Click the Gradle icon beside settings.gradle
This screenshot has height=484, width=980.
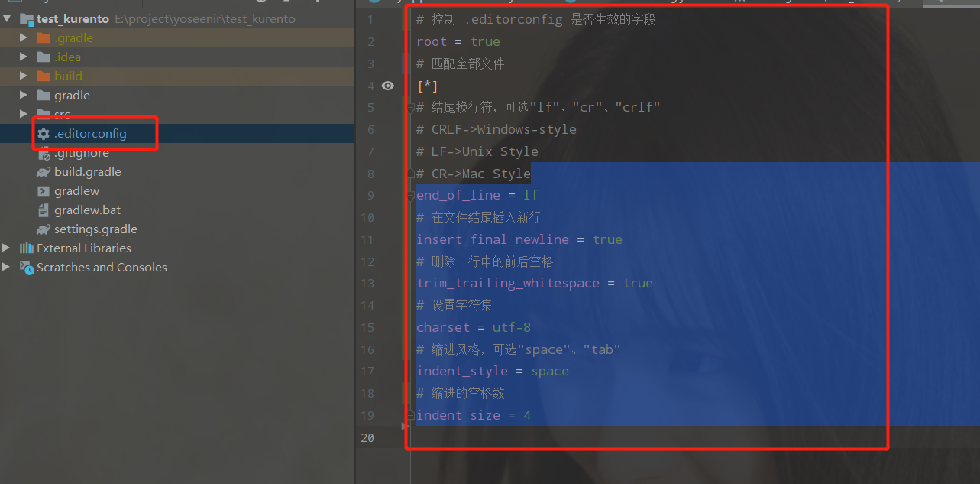coord(44,229)
